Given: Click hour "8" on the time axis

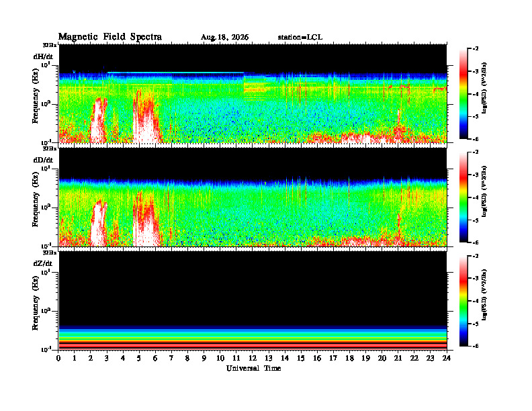Looking at the screenshot, I should pos(187,359).
